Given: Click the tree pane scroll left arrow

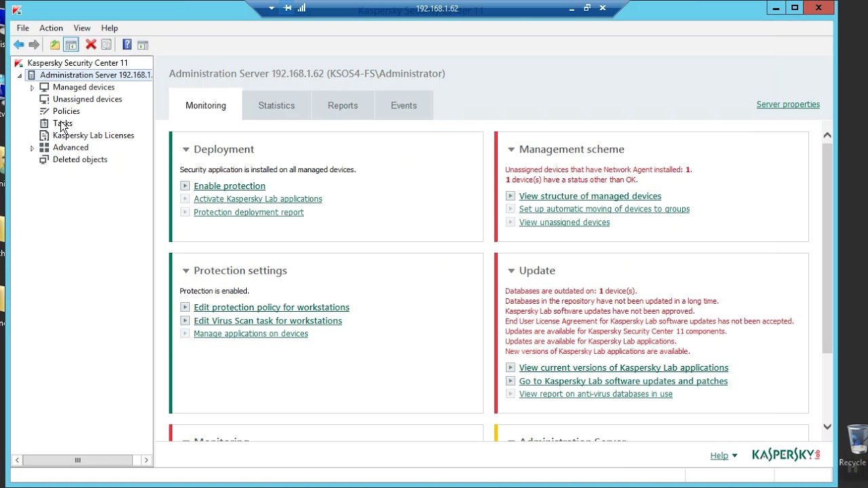Looking at the screenshot, I should 17,460.
